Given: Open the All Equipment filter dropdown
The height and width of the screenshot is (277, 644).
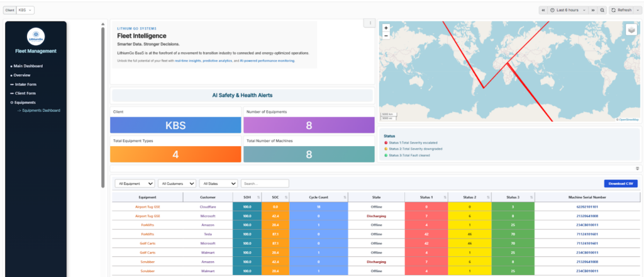Looking at the screenshot, I should coord(135,183).
